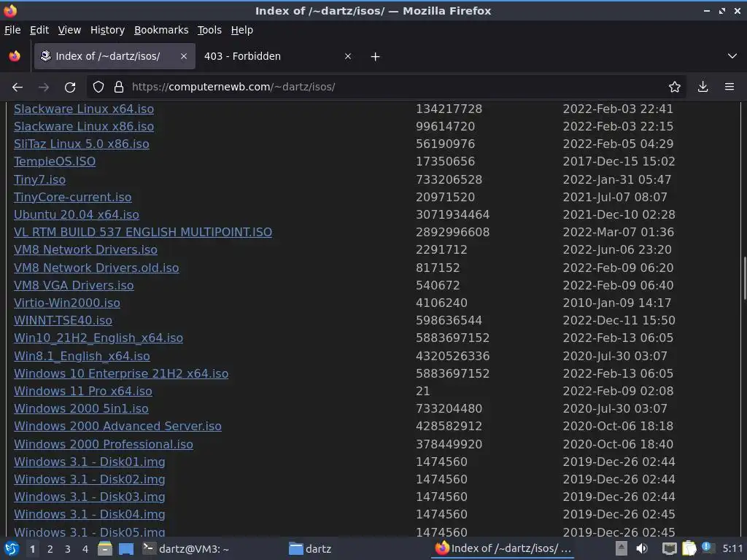Open Windows 2000 5in1.iso link
Viewport: 747px width, 560px height.
click(x=82, y=408)
